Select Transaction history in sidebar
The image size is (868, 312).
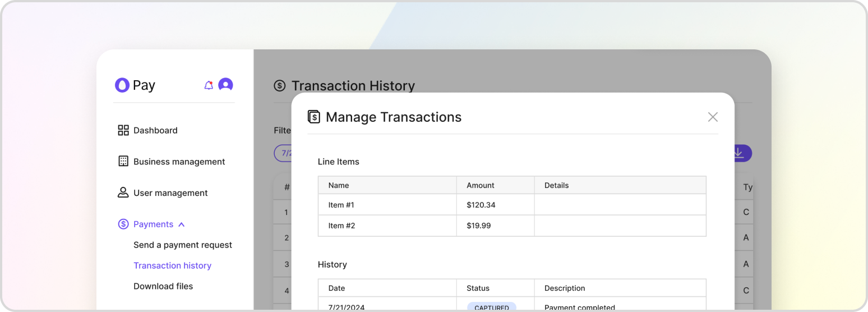172,266
